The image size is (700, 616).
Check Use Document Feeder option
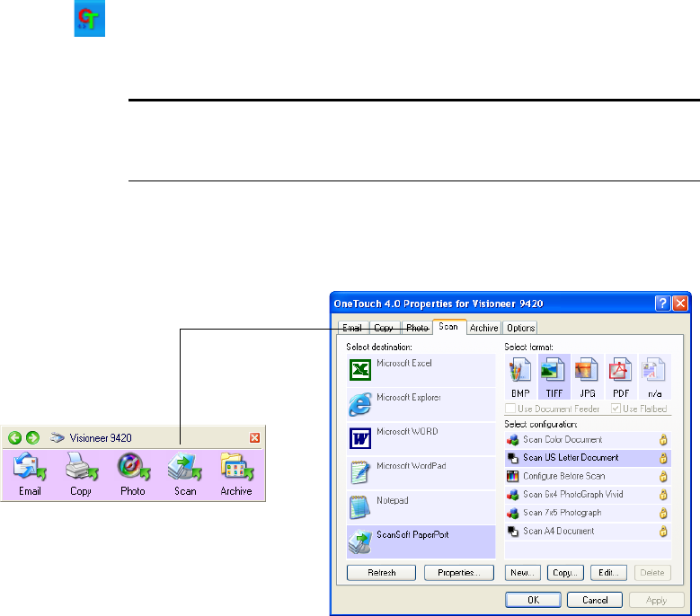(x=510, y=409)
